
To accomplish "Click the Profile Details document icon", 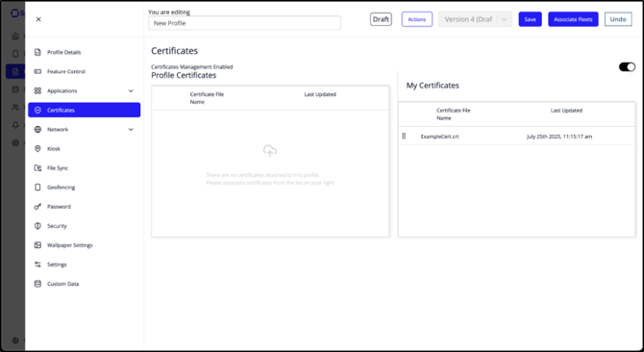I will 37,52.
